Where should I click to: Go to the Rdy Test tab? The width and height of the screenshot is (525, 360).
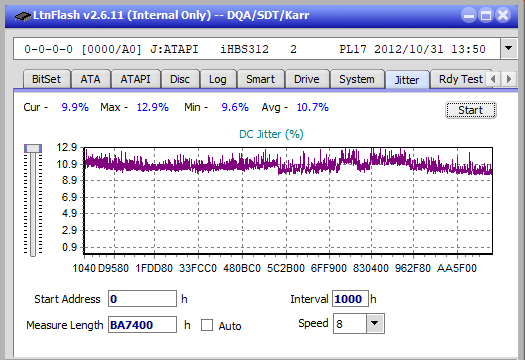[460, 79]
